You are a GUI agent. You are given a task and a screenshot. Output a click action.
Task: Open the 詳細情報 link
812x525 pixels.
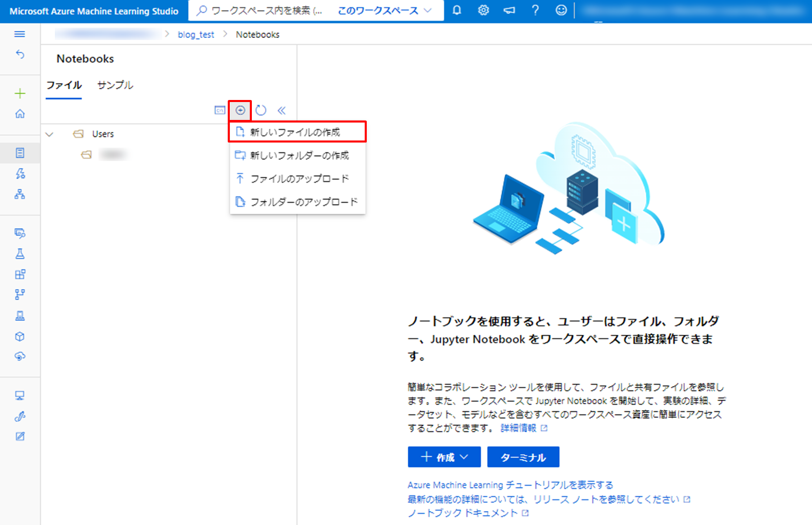519,428
